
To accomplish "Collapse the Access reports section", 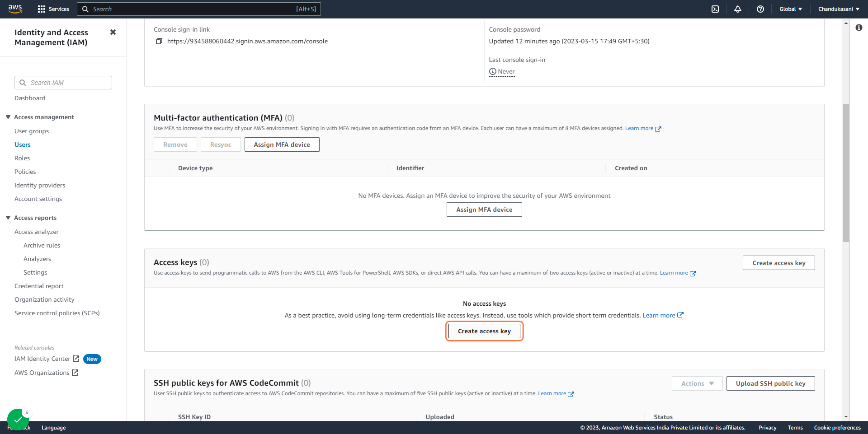I will 8,218.
